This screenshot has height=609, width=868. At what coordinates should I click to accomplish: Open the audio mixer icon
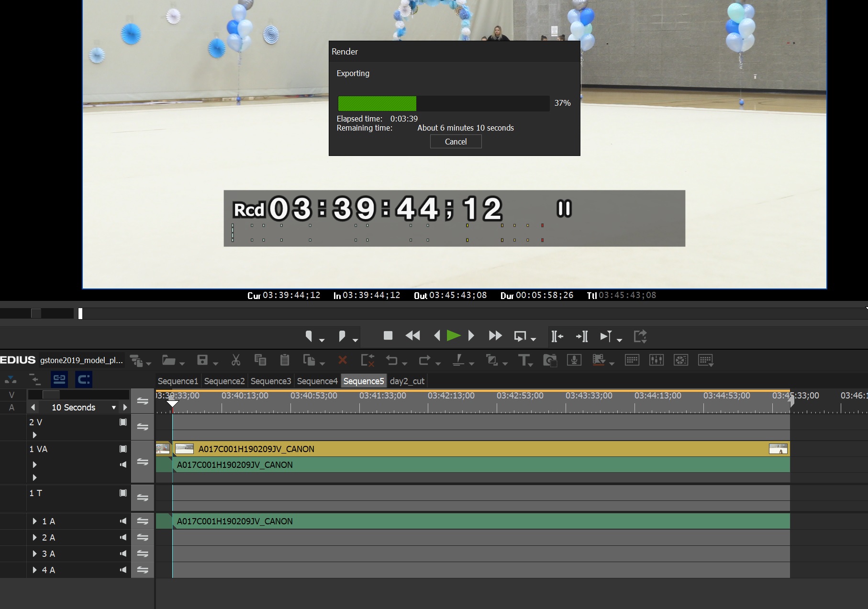[x=656, y=360]
